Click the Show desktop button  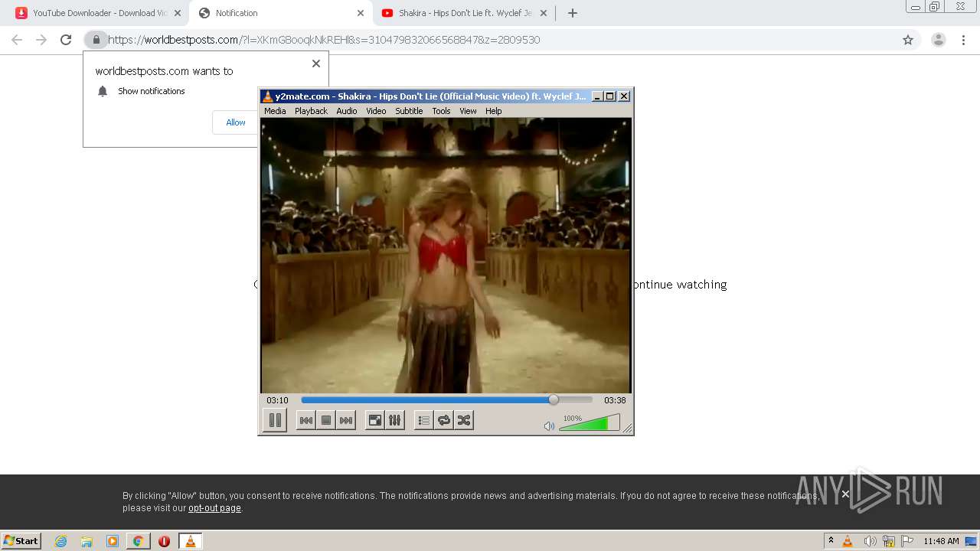tap(971, 541)
